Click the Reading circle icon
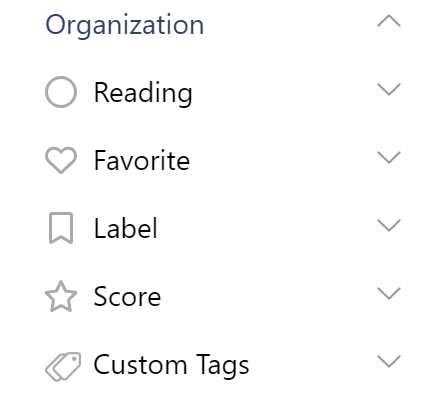This screenshot has width=435, height=393. point(61,92)
